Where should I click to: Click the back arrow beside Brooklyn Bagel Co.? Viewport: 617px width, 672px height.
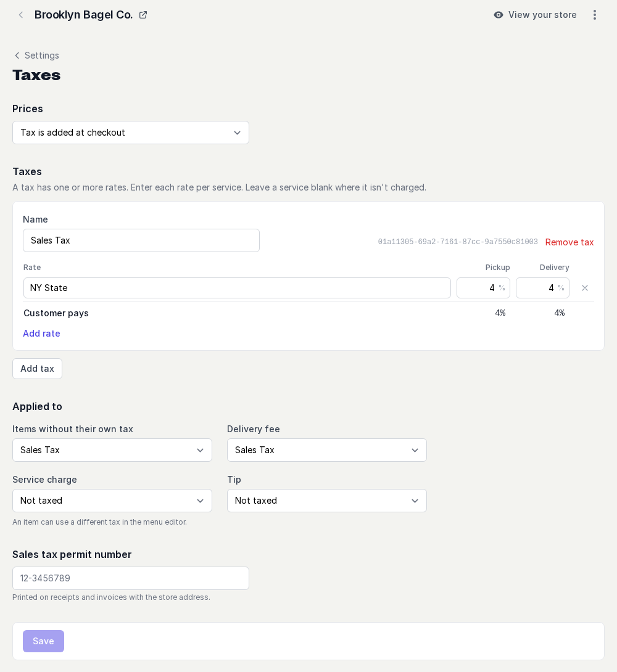(x=20, y=15)
